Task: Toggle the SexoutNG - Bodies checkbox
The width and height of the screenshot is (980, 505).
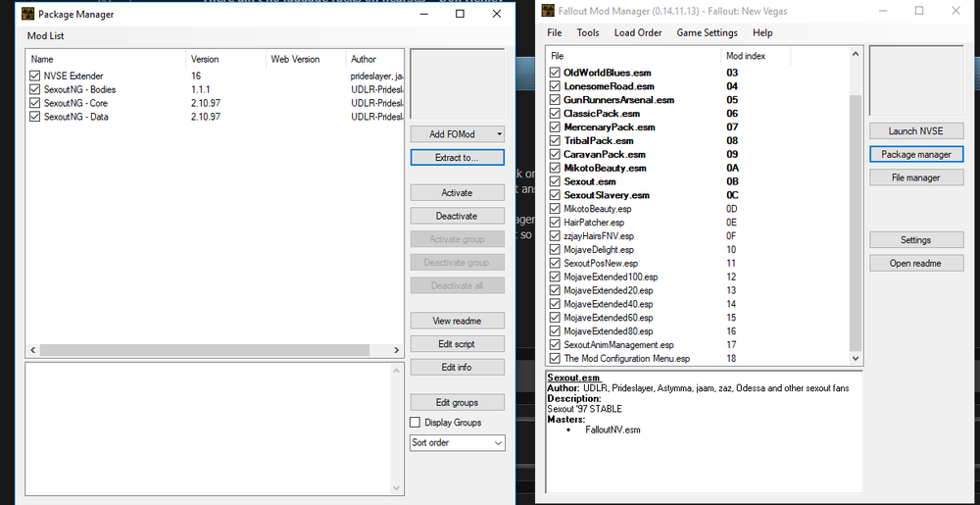Action: pos(34,89)
